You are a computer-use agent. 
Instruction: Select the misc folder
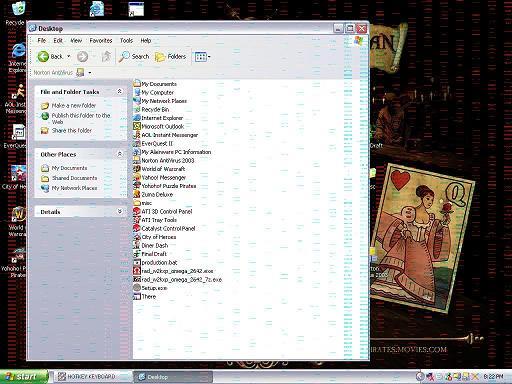pyautogui.click(x=143, y=203)
